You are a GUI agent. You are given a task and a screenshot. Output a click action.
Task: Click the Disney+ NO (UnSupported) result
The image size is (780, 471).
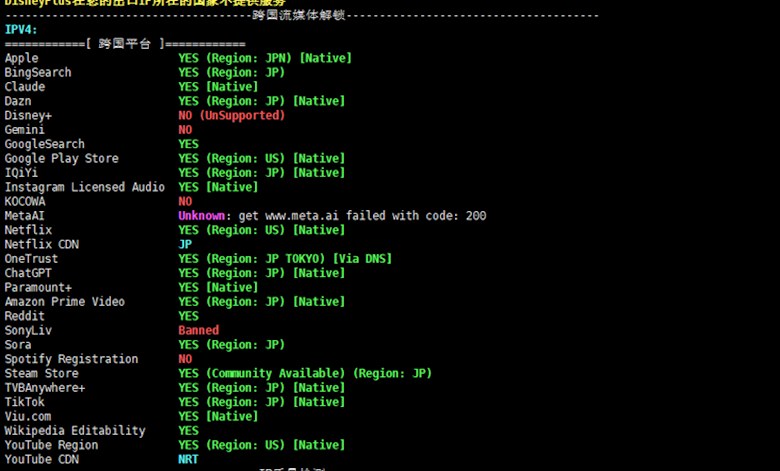pos(231,116)
